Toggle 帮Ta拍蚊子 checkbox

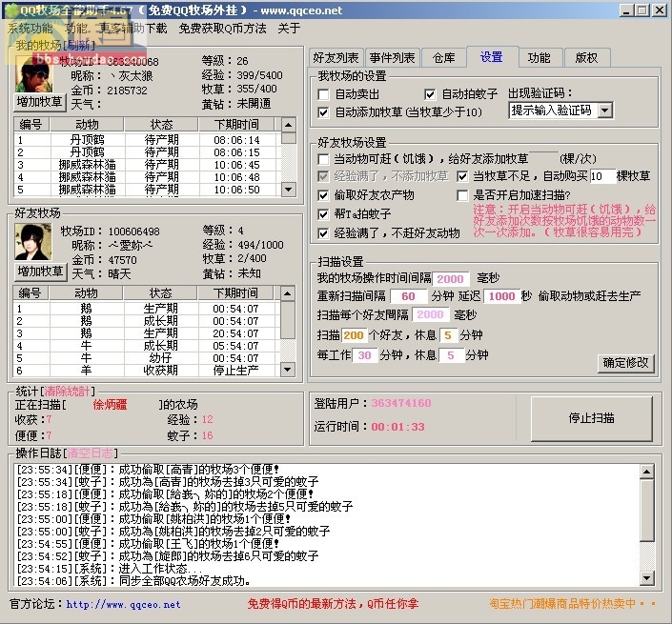(323, 214)
